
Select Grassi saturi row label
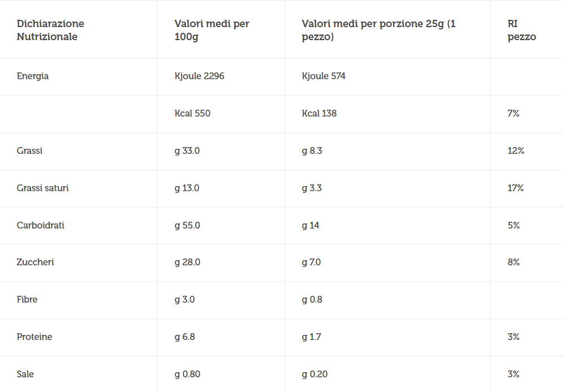[42, 188]
